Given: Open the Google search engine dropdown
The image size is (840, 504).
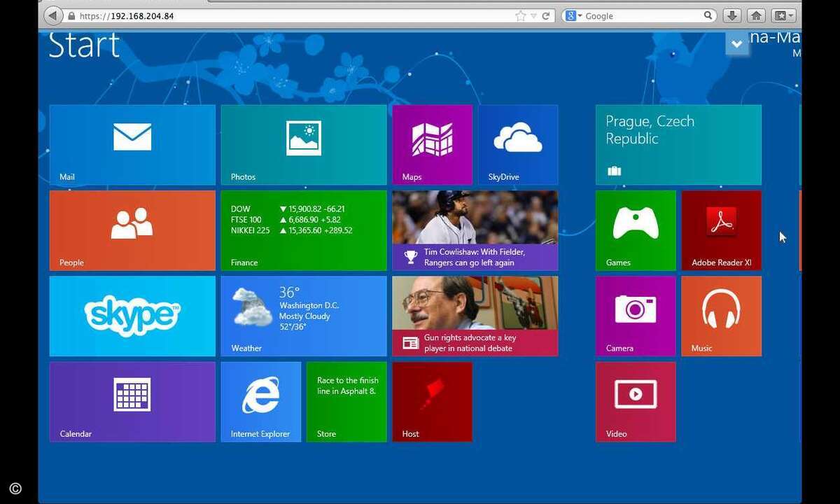Looking at the screenshot, I should click(x=573, y=15).
